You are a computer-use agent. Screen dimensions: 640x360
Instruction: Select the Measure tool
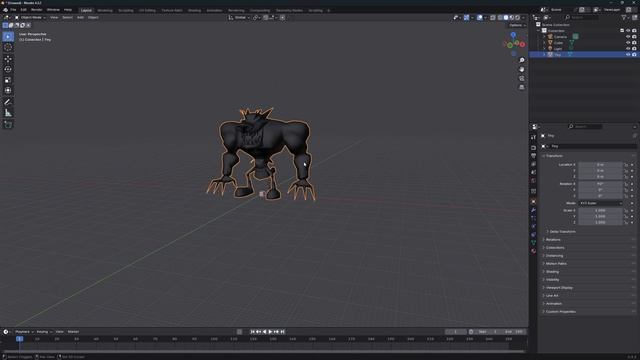coord(8,113)
